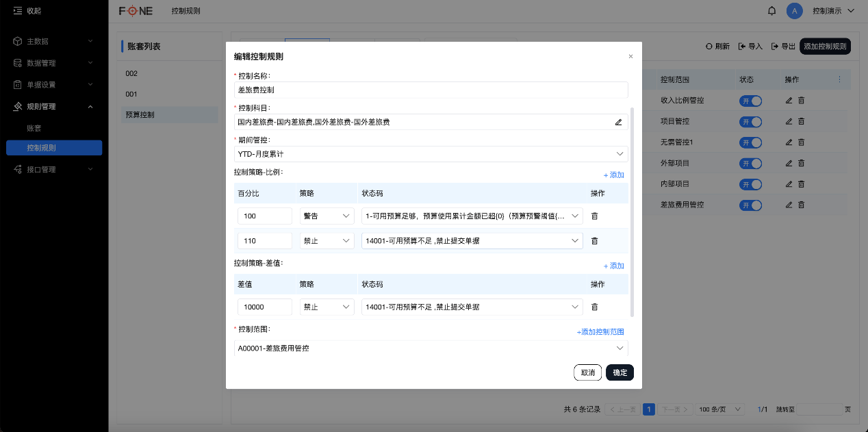Collapse the sidebar using 收起 icon
This screenshot has width=868, height=432.
click(18, 11)
